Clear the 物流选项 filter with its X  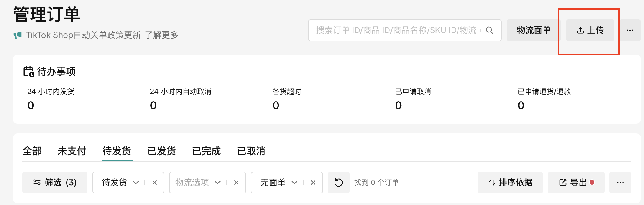click(236, 183)
